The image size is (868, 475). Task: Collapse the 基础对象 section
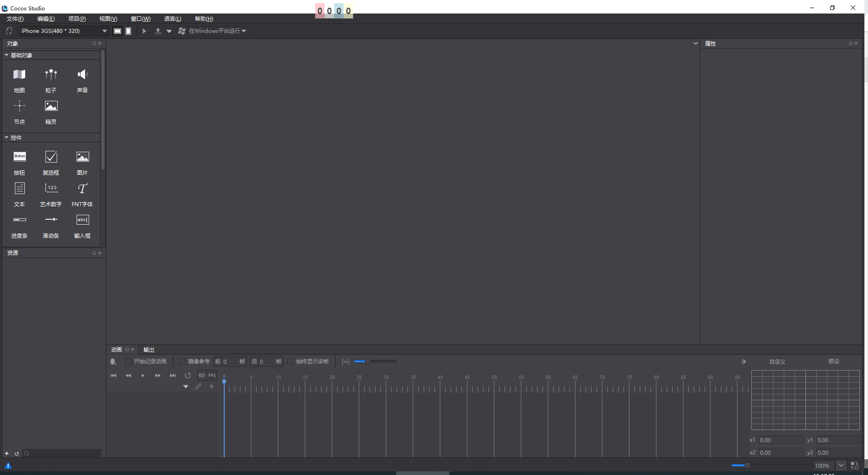(6, 55)
